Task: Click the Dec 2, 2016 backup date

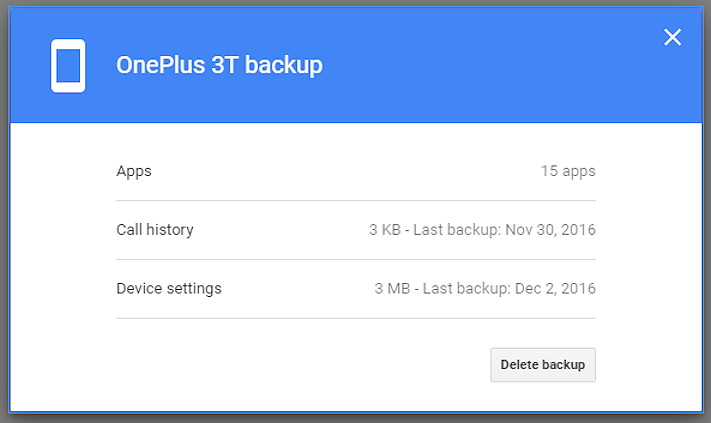Action: [x=555, y=289]
